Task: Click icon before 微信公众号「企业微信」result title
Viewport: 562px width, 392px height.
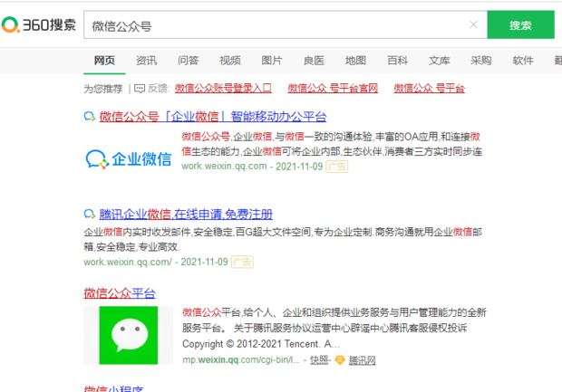Action: 89,117
